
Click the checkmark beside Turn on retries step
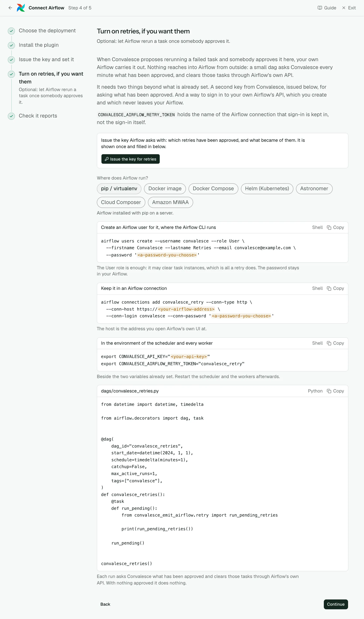point(11,74)
